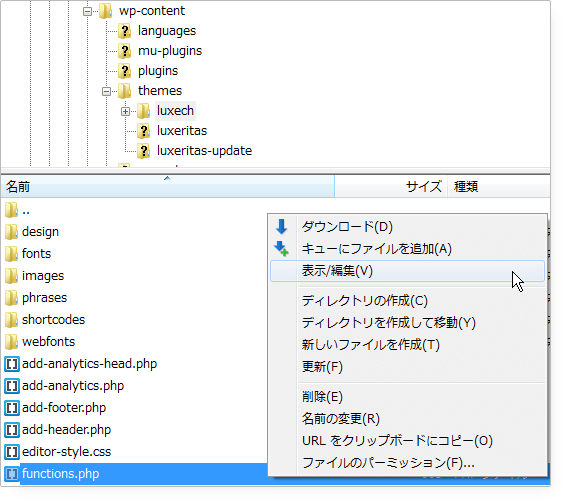Choose 更新(F) from context menu

pos(407,367)
